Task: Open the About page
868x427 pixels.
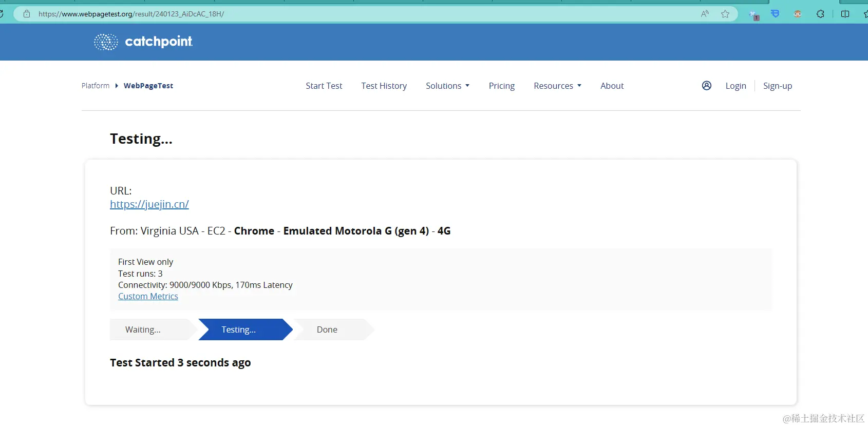Action: point(612,86)
